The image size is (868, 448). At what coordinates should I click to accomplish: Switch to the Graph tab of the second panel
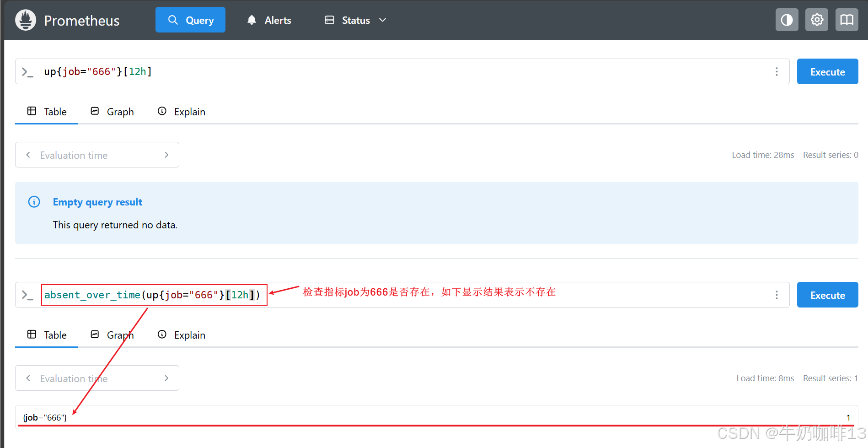coord(112,335)
